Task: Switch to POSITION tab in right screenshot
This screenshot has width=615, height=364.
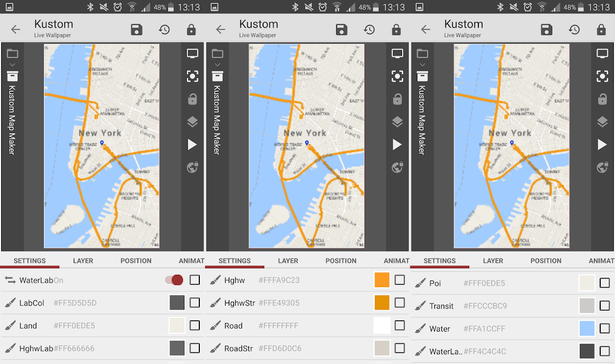Action: pyautogui.click(x=546, y=260)
